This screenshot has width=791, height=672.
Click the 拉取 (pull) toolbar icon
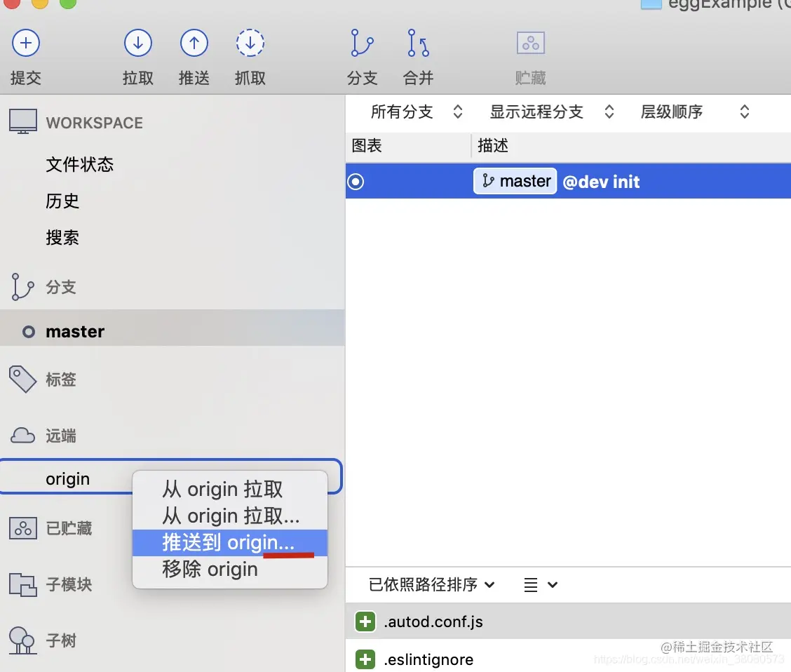[138, 43]
